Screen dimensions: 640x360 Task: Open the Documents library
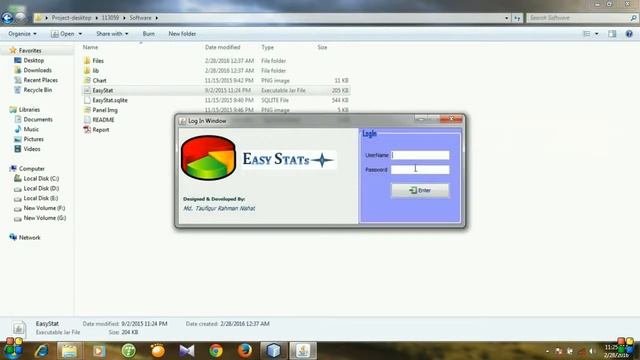coord(38,119)
